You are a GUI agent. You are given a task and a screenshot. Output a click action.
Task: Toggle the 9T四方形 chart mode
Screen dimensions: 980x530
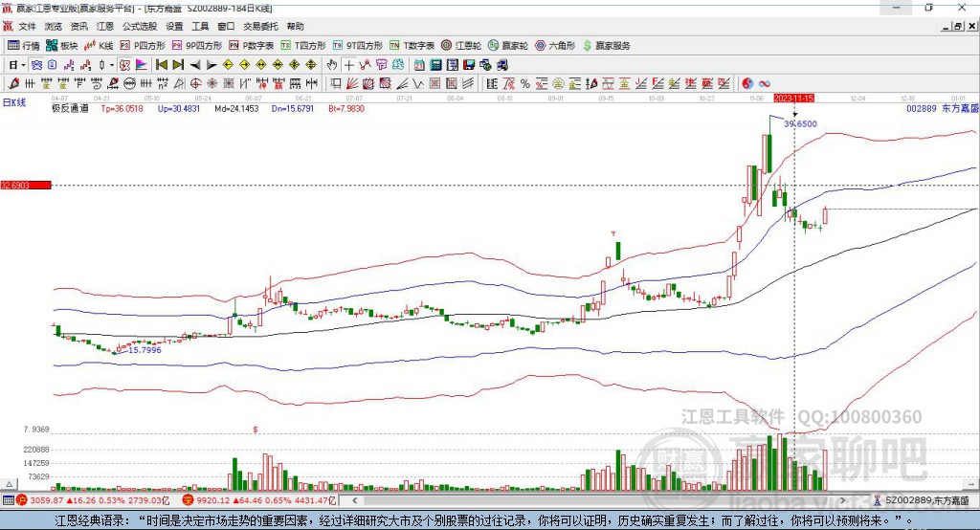point(358,46)
